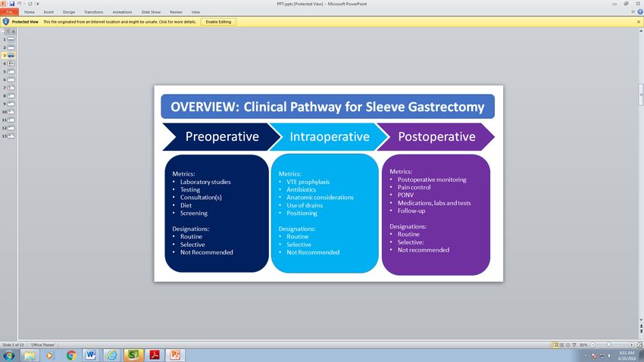Click the Protected View message for more details
The width and height of the screenshot is (644, 362).
pos(120,22)
